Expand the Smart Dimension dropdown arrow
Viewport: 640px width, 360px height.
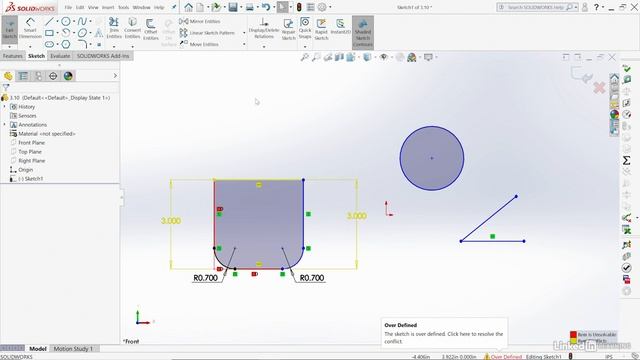pos(30,46)
